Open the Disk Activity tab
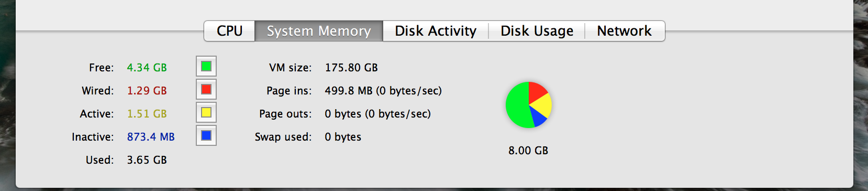Viewport: 868px width, 191px height. click(x=436, y=31)
